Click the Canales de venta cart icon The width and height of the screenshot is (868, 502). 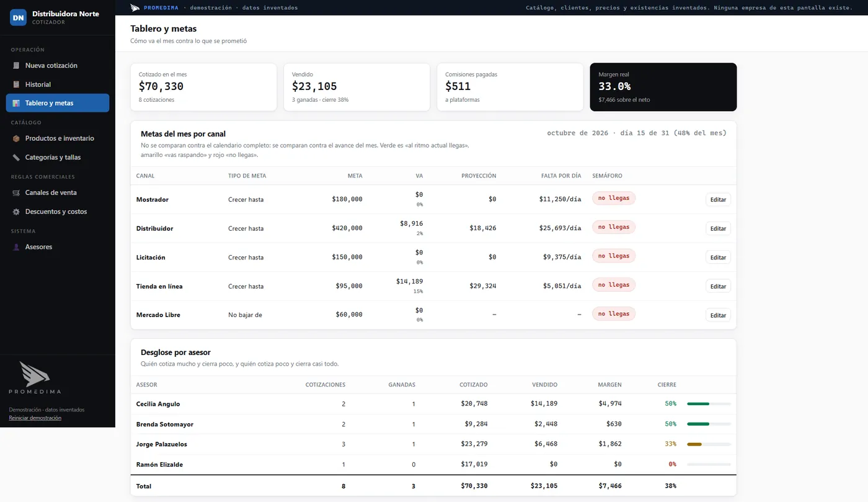point(16,193)
